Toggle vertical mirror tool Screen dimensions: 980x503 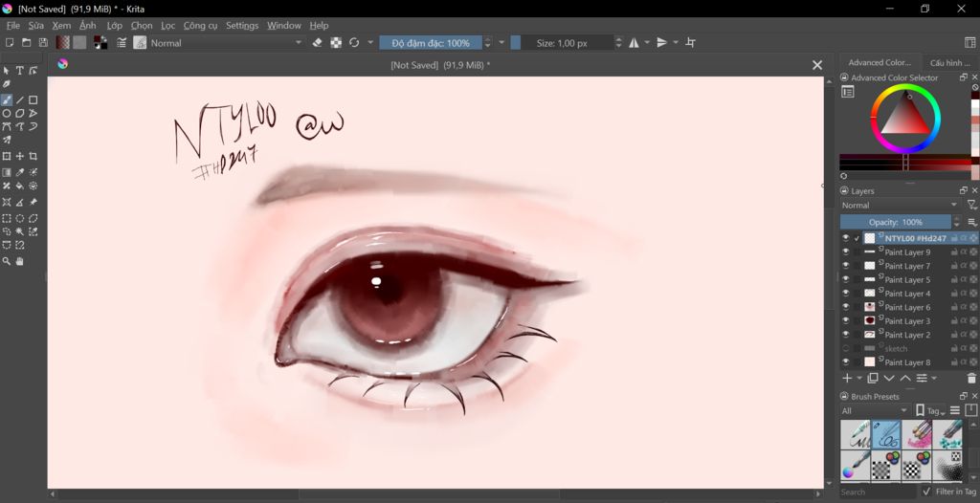click(662, 42)
